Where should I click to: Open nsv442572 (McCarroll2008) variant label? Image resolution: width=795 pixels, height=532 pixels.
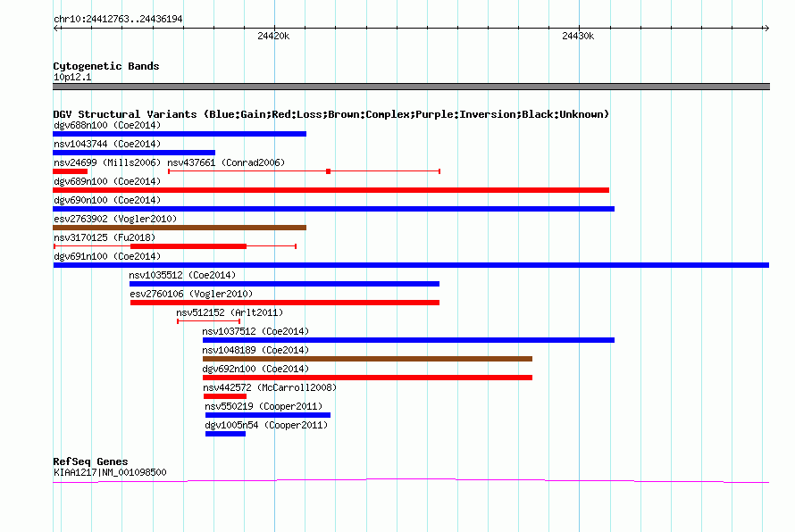[270, 387]
